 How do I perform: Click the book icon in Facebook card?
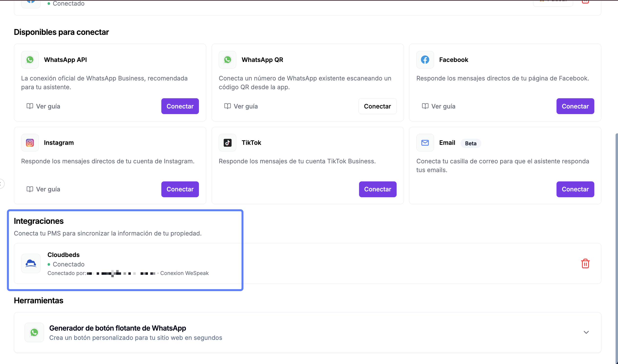point(425,106)
